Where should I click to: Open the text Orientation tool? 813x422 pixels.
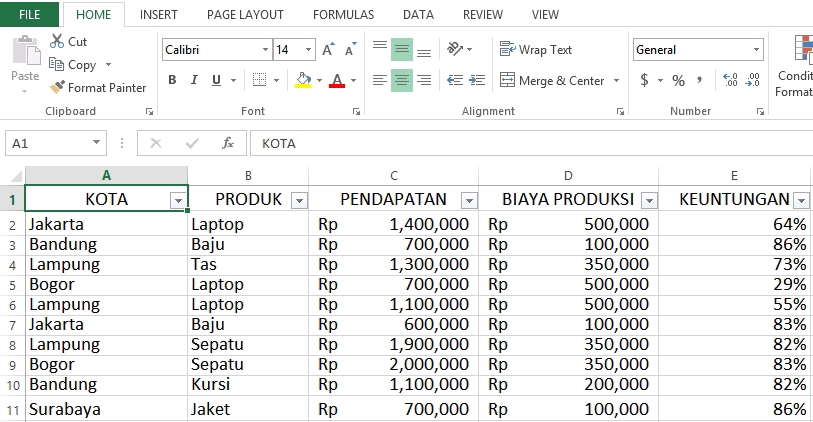(x=455, y=49)
